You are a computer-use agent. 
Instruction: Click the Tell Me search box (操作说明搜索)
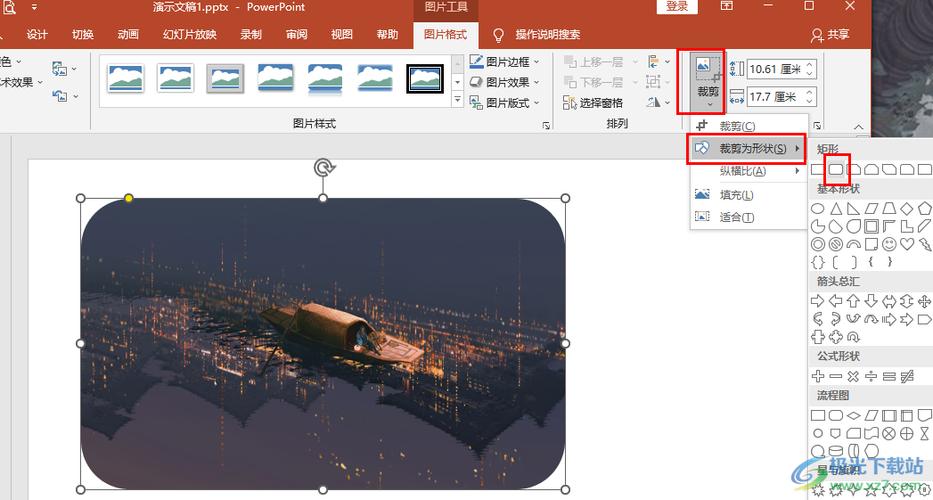547,35
